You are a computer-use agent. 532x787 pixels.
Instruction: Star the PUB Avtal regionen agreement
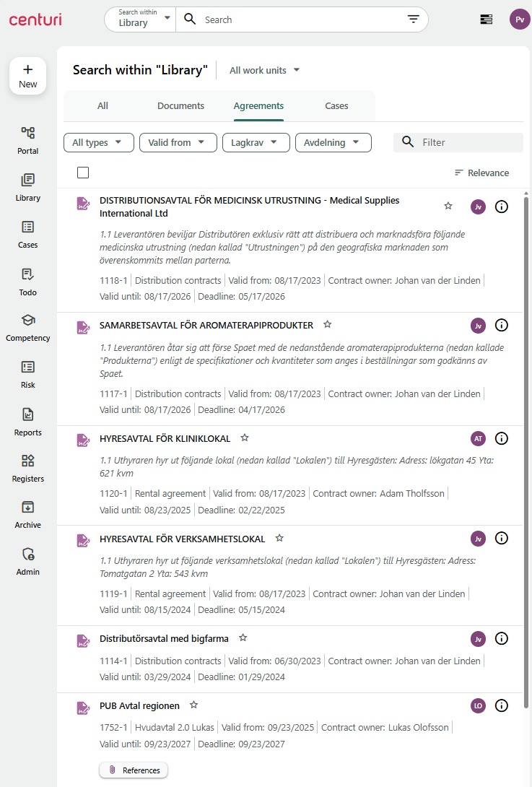coord(193,705)
